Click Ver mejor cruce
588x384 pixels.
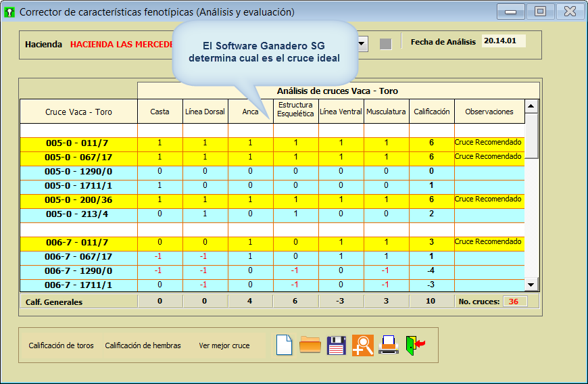[x=224, y=345]
